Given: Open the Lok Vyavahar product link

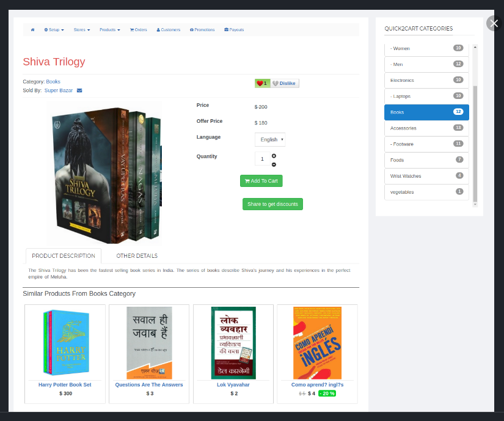Looking at the screenshot, I should pyautogui.click(x=233, y=385).
